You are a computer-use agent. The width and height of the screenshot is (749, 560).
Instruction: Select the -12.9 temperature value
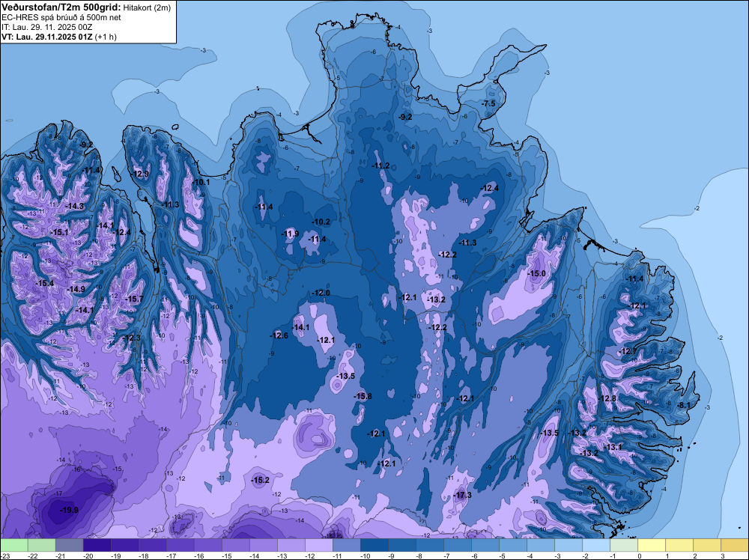(140, 174)
